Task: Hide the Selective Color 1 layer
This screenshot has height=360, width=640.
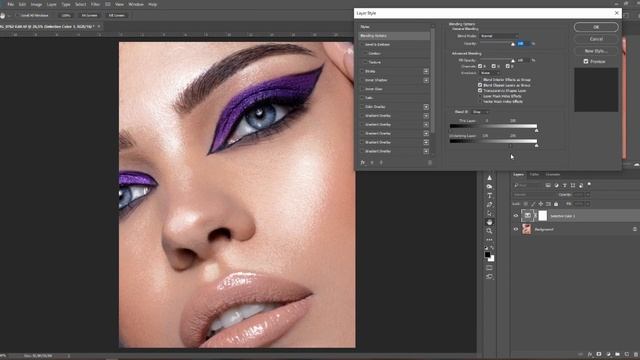Action: click(x=516, y=216)
